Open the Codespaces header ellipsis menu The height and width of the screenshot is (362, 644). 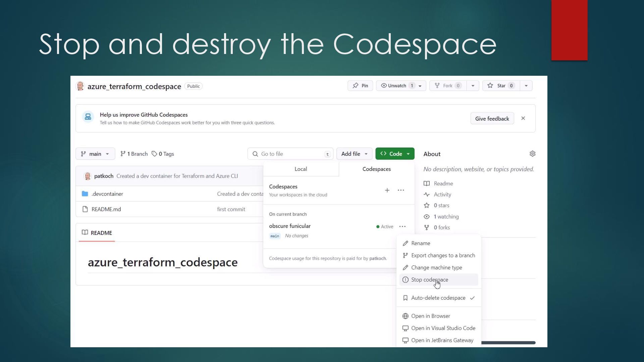coord(401,190)
